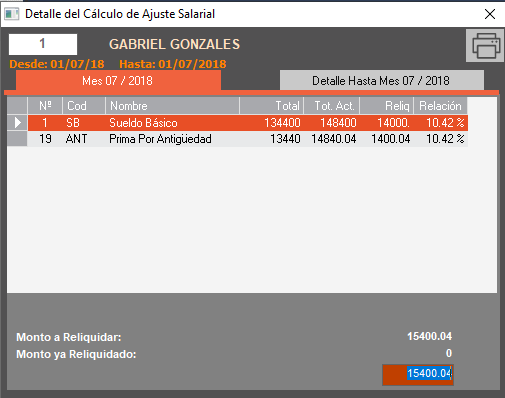Click the Relación column header
Image resolution: width=505 pixels, height=398 pixels.
[440, 106]
